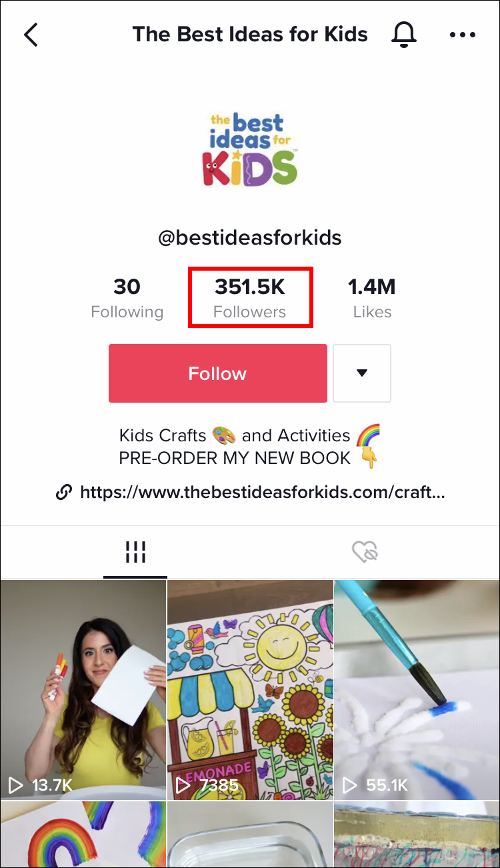Tap the link chain icon in bio
The height and width of the screenshot is (868, 500).
click(x=64, y=493)
